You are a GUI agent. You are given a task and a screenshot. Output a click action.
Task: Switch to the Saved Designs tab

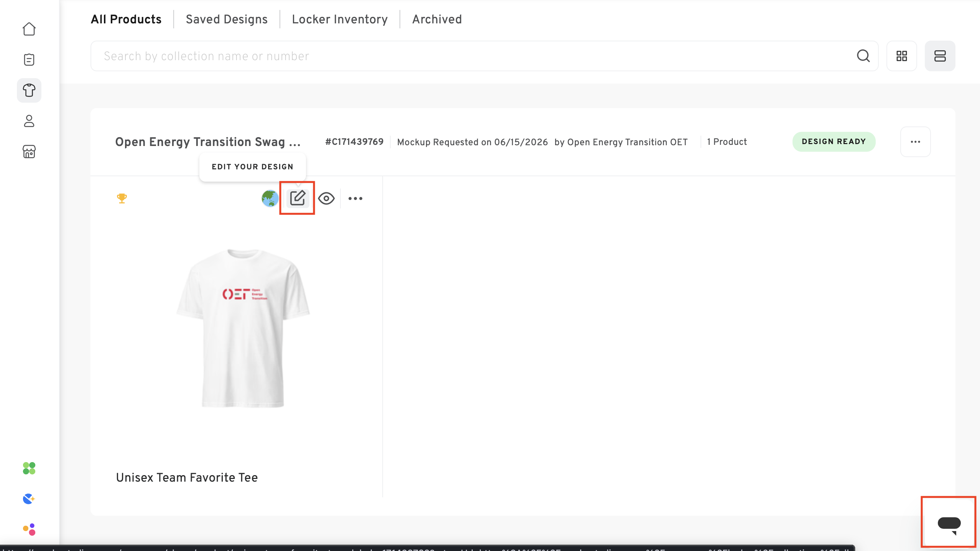tap(227, 19)
